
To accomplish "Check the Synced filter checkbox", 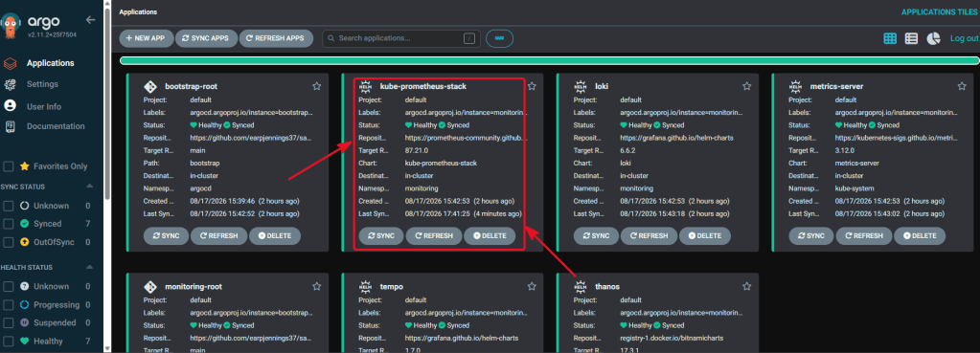I will pyautogui.click(x=9, y=223).
